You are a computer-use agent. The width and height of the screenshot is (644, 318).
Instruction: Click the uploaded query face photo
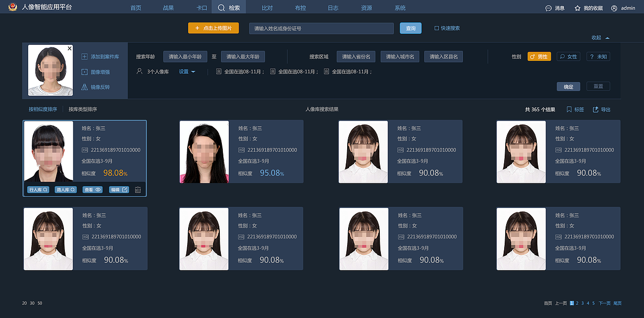click(x=50, y=70)
